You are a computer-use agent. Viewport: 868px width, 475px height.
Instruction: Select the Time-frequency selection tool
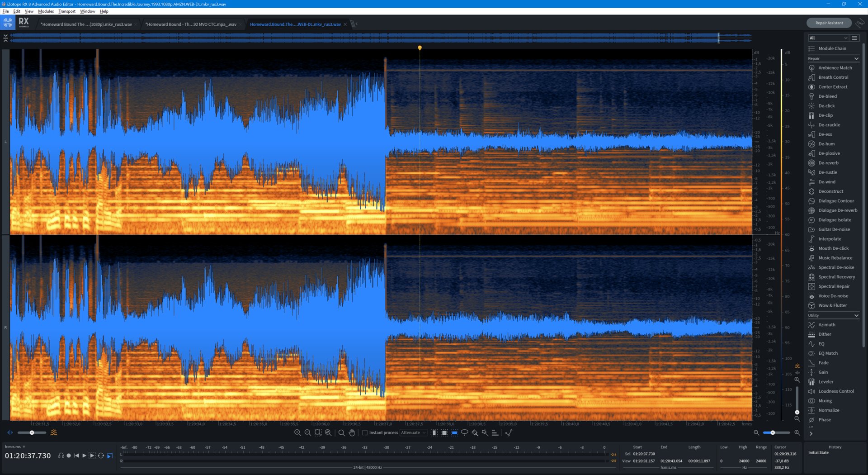tap(444, 433)
